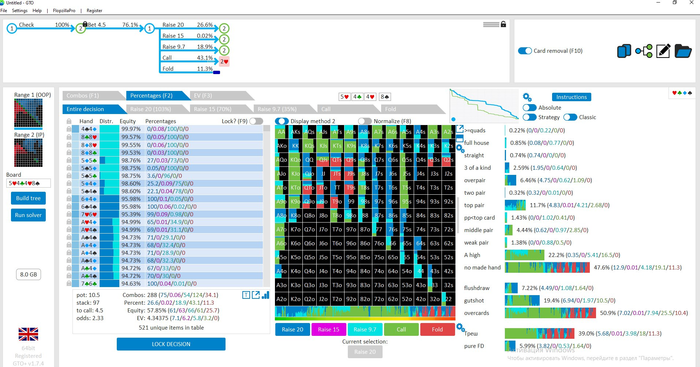This screenshot has width=700, height=367.
Task: Toggle the Absolute switch
Action: pos(529,108)
